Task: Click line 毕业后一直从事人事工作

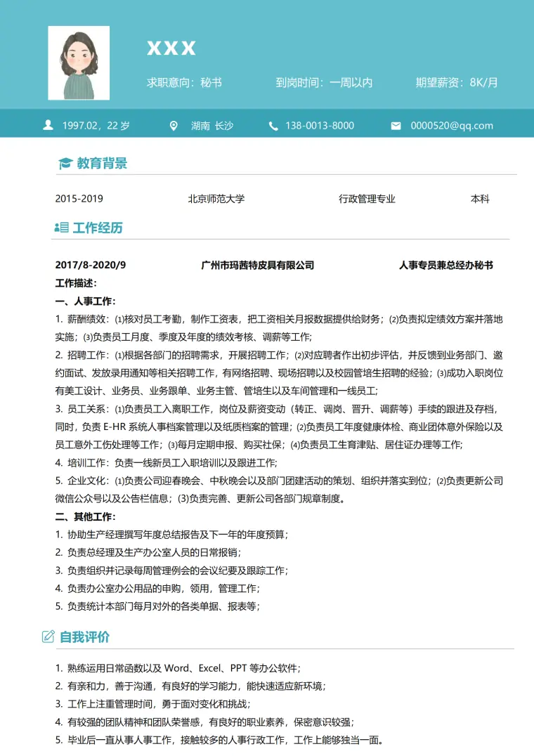Action: (x=219, y=740)
